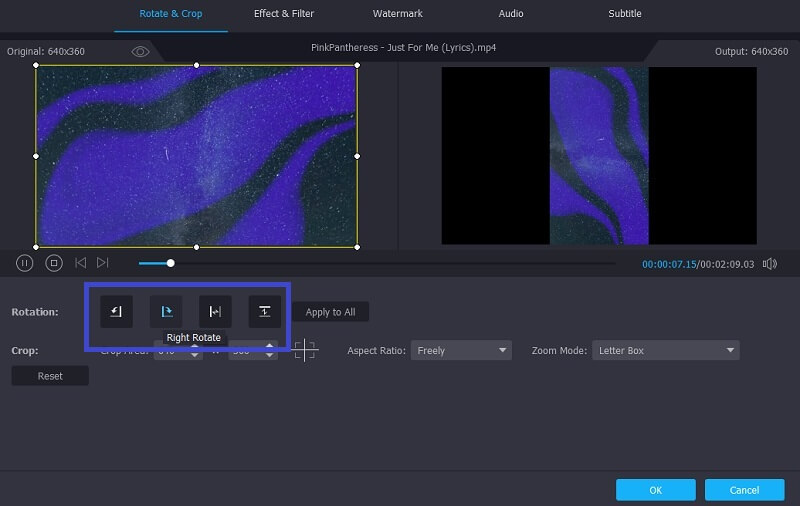Viewport: 800px width, 506px height.
Task: Open the Watermark tab
Action: pos(397,14)
